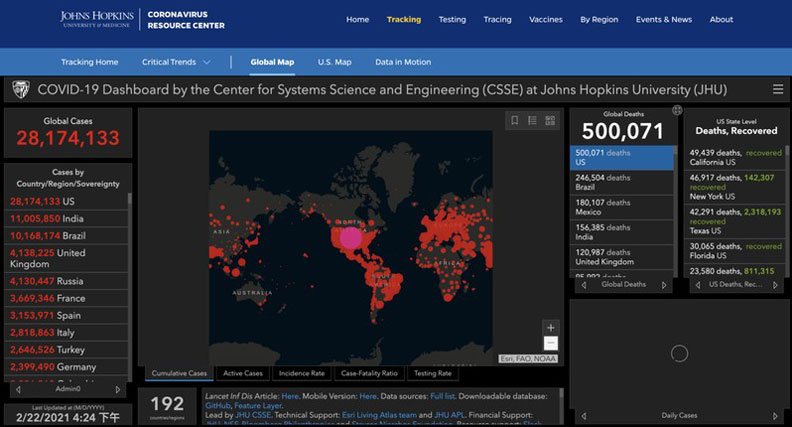
Task: Switch map to Active Cases tab
Action: [243, 373]
